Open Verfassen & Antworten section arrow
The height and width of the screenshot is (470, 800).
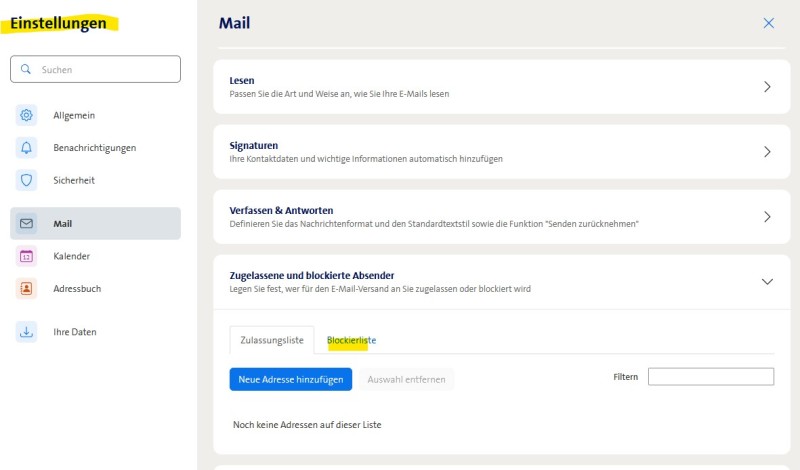pyautogui.click(x=767, y=217)
